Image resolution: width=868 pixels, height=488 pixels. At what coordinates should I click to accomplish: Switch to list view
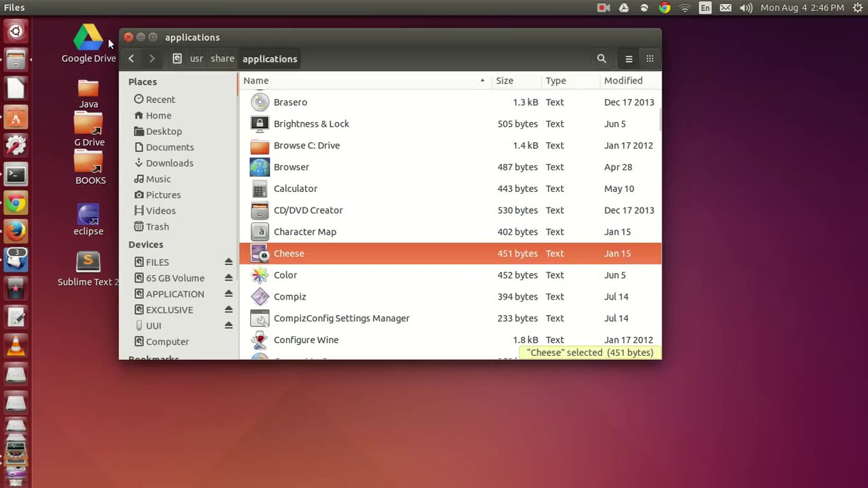tap(629, 59)
